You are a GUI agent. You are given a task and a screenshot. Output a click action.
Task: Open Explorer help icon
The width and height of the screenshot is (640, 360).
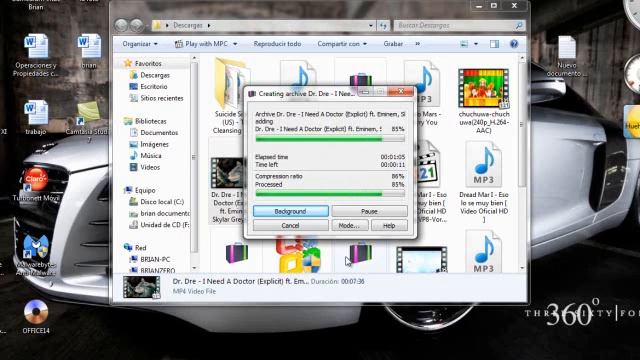click(x=514, y=44)
